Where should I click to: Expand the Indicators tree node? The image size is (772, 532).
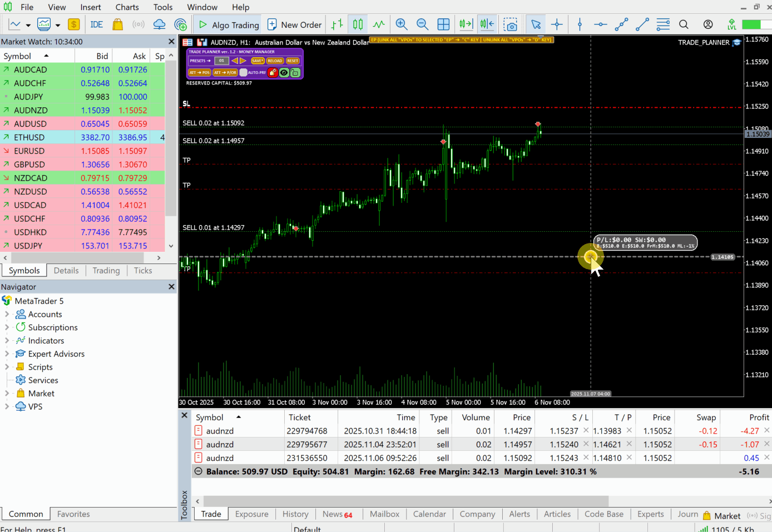coord(7,341)
